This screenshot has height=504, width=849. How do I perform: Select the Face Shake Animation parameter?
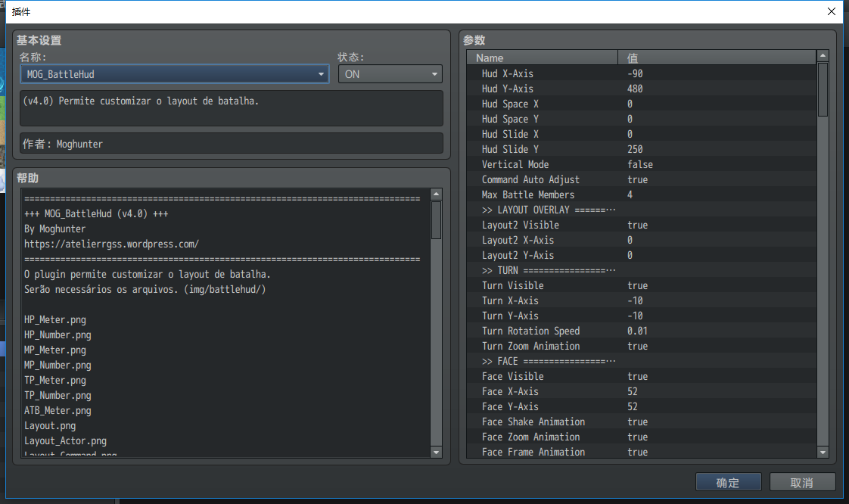point(642,422)
